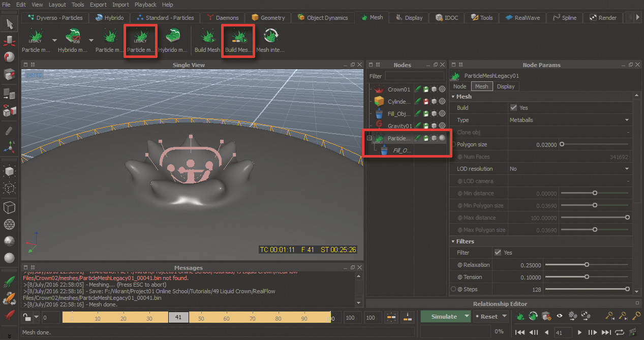Click the save-state icon in the Cylinder row
The width and height of the screenshot is (644, 340).
pyautogui.click(x=426, y=102)
